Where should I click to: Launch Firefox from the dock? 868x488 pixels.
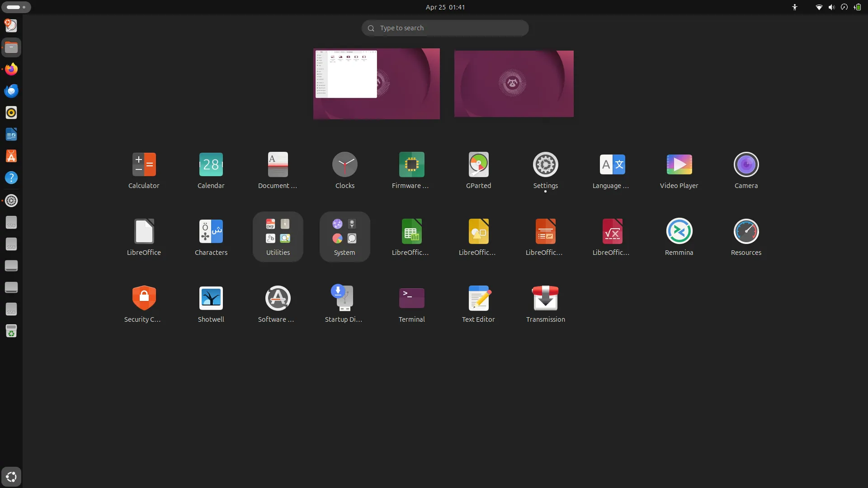click(11, 69)
